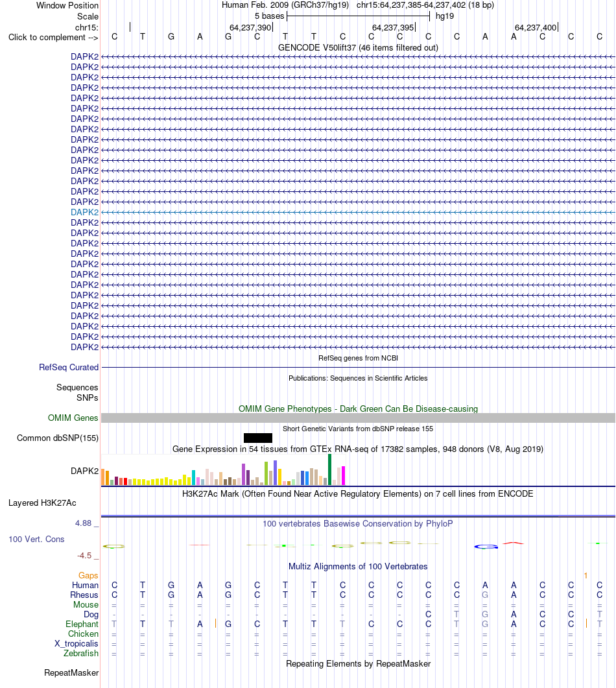Screen dimensions: 616x688
Task: Click the 4.88 PhyloP upper scale value
Action: point(84,523)
